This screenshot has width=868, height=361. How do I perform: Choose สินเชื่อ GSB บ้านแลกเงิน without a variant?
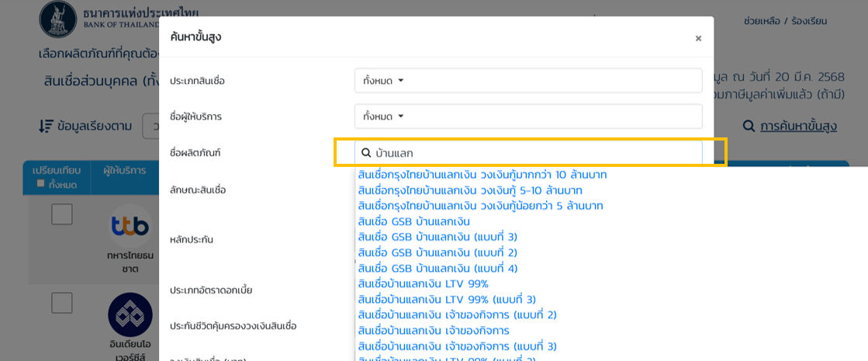414,221
